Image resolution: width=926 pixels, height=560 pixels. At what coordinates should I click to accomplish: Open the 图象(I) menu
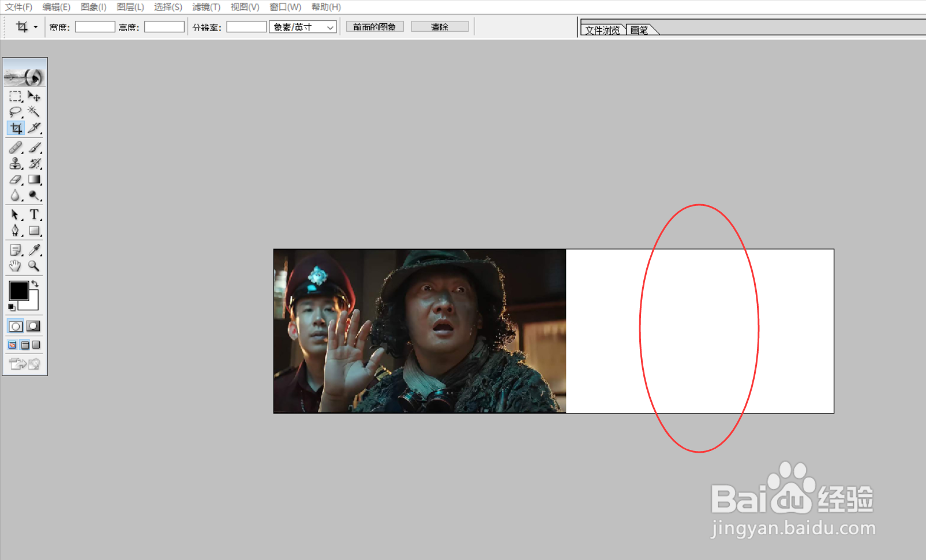tap(93, 7)
